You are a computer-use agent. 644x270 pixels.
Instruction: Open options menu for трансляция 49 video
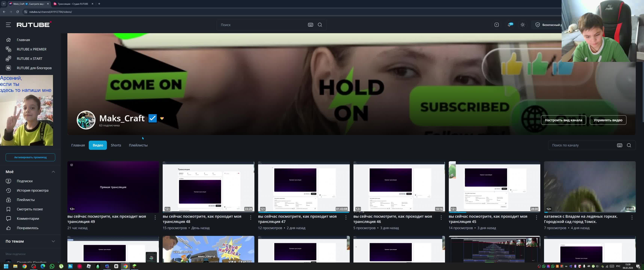point(155,217)
